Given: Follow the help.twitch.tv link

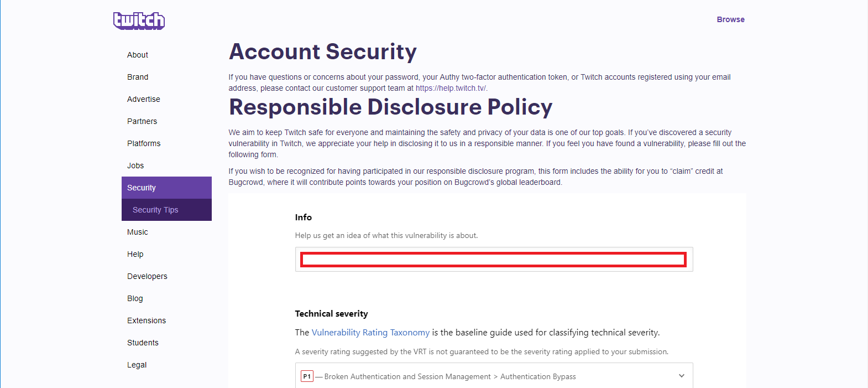Looking at the screenshot, I should 451,88.
